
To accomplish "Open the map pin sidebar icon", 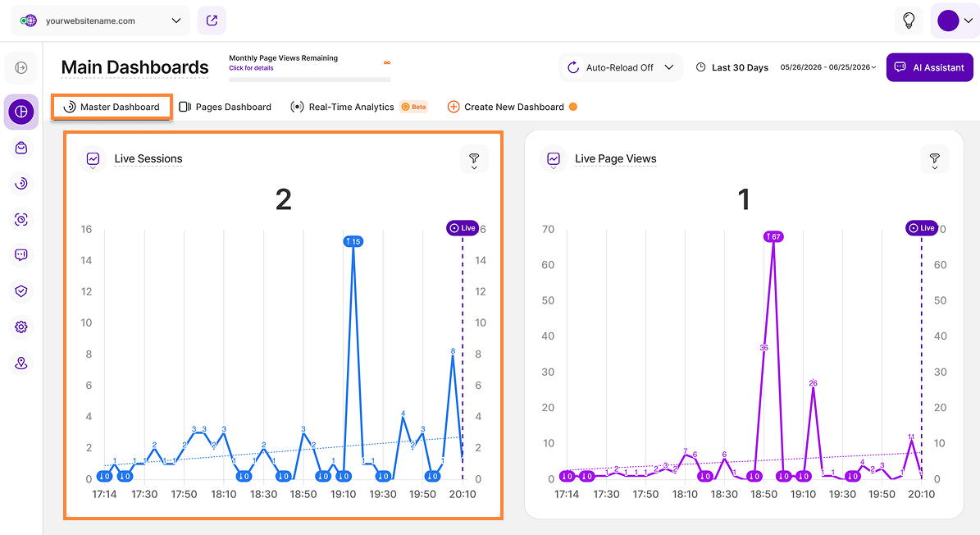I will tap(21, 364).
